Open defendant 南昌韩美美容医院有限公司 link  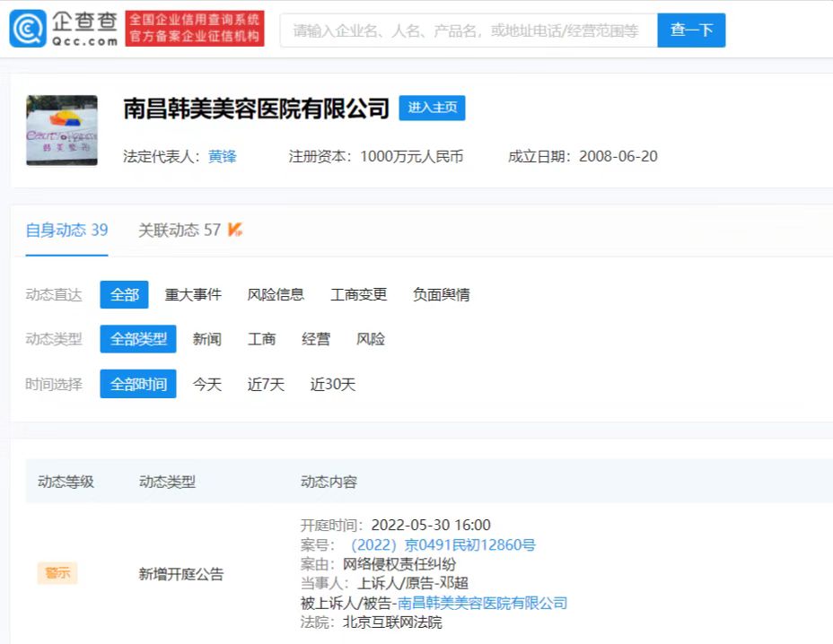tap(482, 603)
